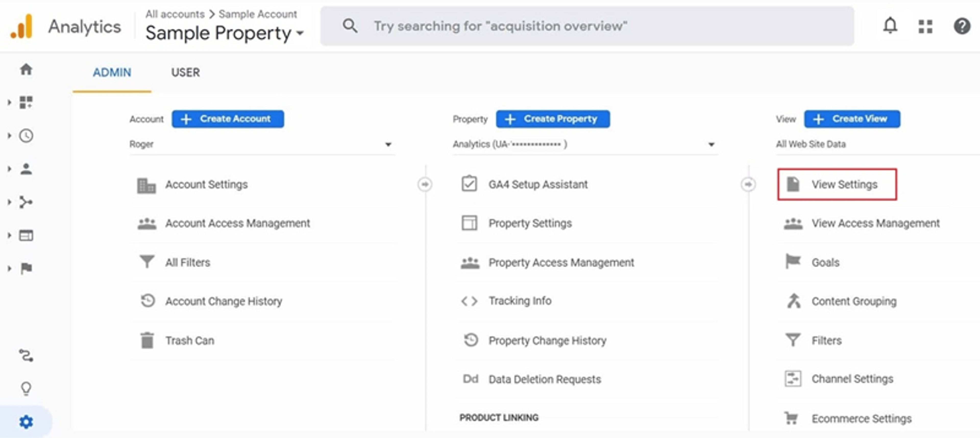Image resolution: width=980 pixels, height=438 pixels.
Task: Open Customization dashboard icon in sidebar
Action: (26, 102)
